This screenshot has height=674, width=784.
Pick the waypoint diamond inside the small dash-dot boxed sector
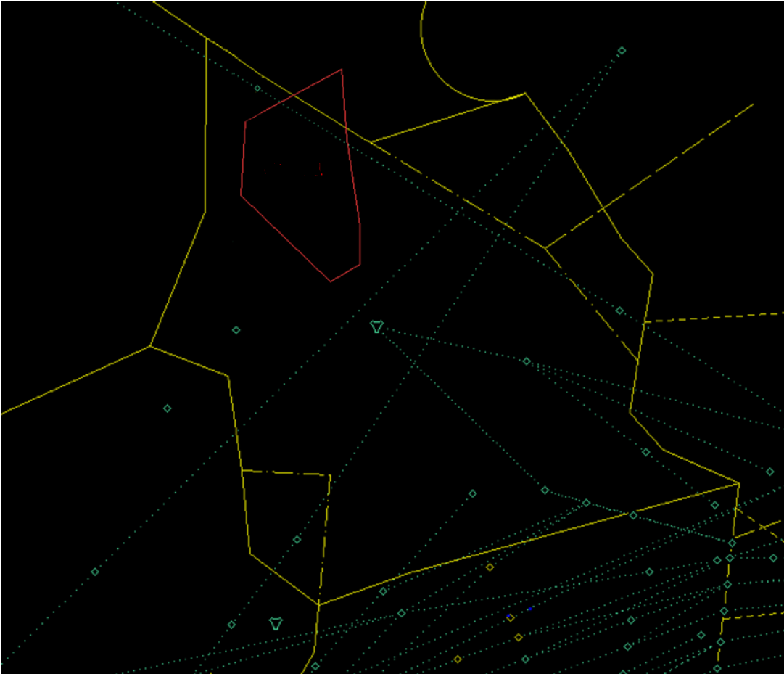pyautogui.click(x=297, y=540)
